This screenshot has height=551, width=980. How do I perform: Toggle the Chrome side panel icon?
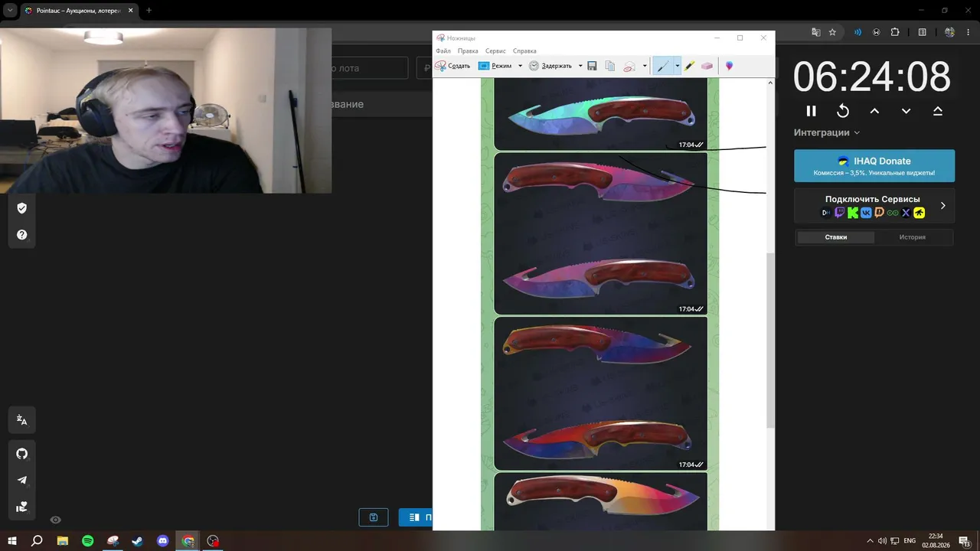click(x=923, y=32)
